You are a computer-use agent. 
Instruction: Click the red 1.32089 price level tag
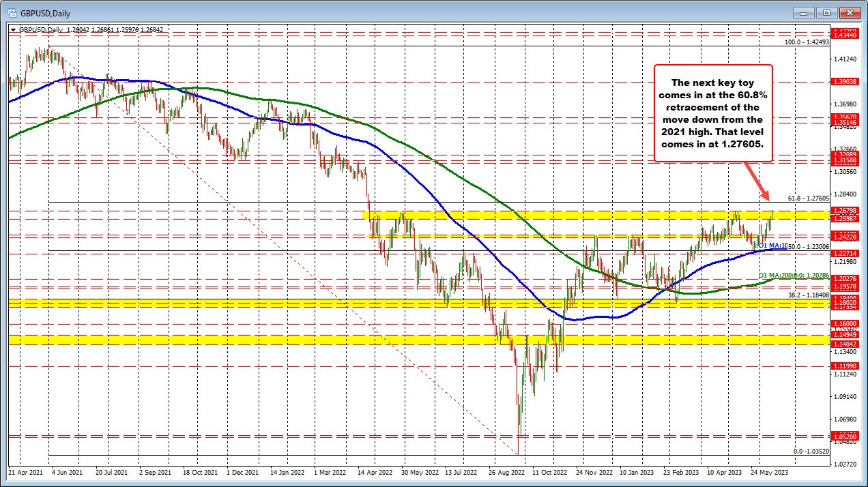[844, 155]
